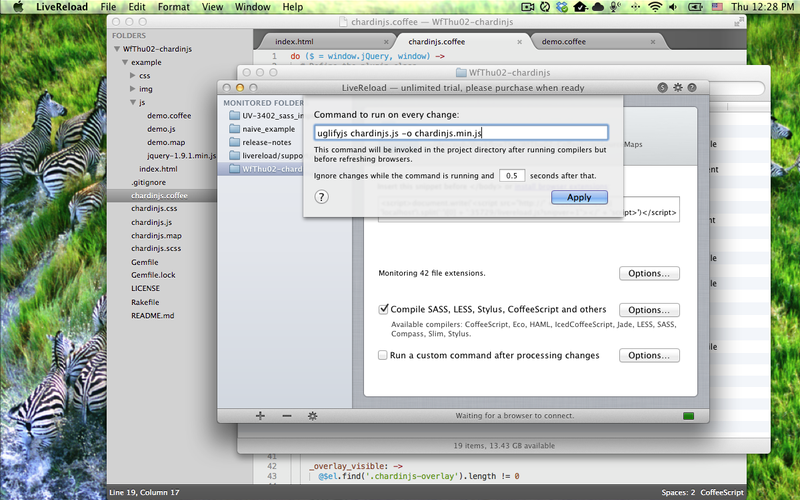Close the chardinjs.coffee tab
The width and height of the screenshot is (800, 500).
[x=519, y=42]
